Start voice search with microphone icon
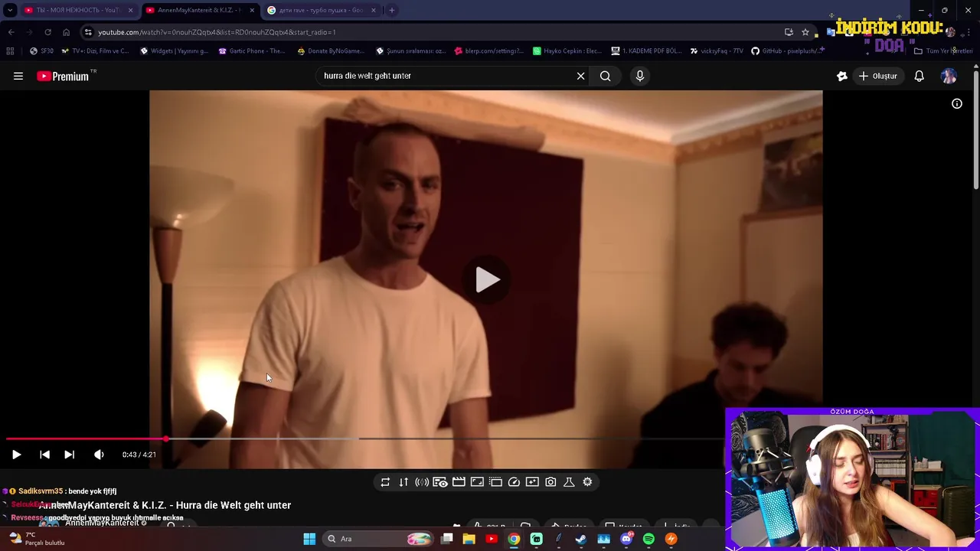The width and height of the screenshot is (980, 551). (x=640, y=76)
